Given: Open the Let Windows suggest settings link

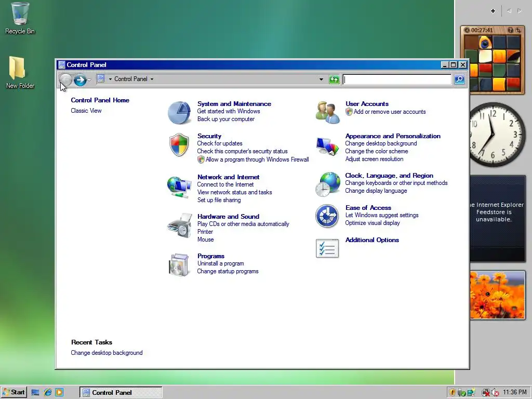Looking at the screenshot, I should coord(382,215).
